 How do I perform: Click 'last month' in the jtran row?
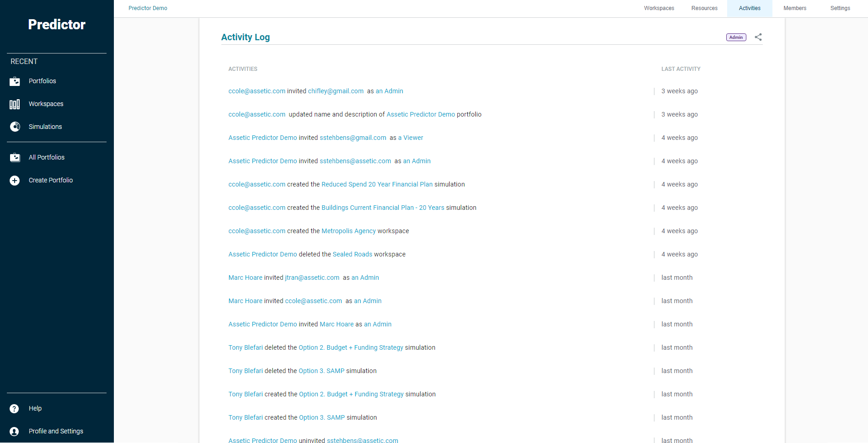[677, 278]
